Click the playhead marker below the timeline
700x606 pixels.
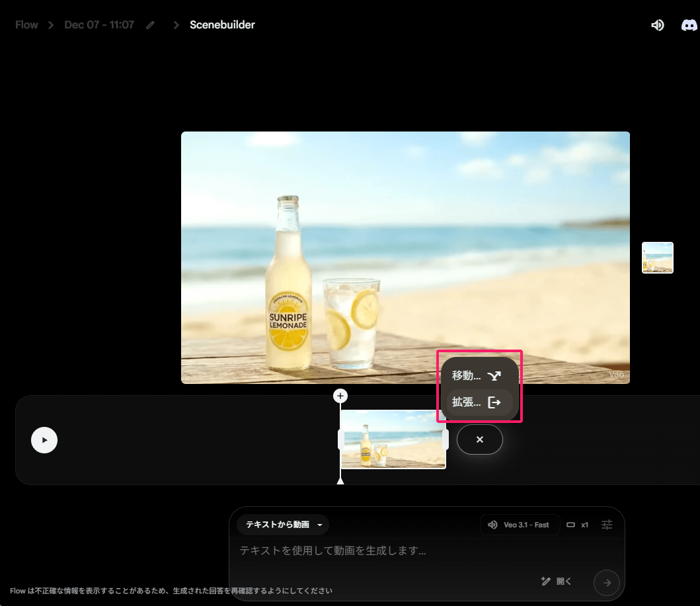point(340,481)
